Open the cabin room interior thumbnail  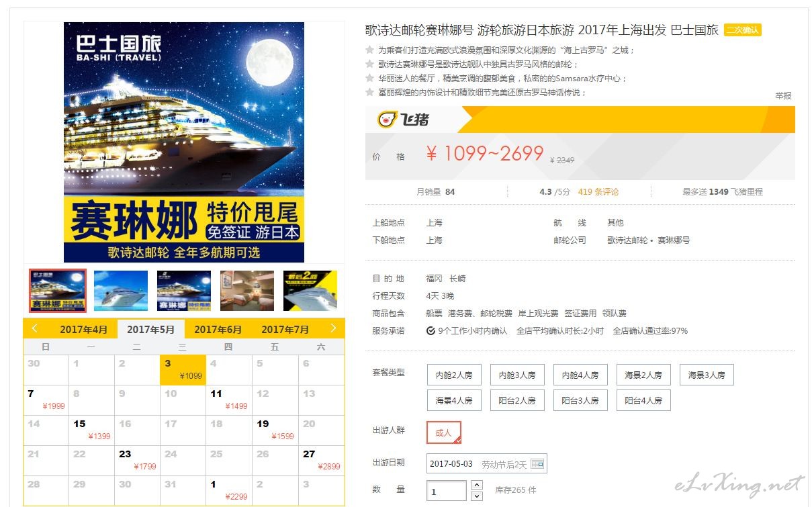point(247,291)
